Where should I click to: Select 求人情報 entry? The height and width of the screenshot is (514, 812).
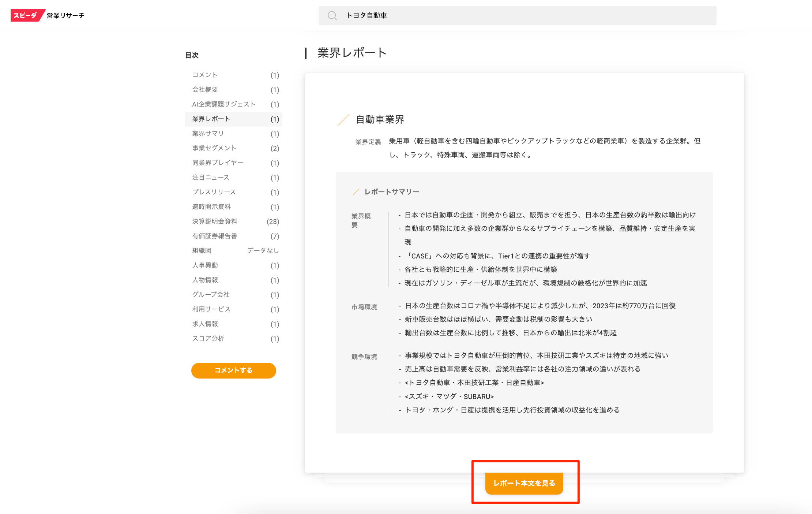coord(205,324)
